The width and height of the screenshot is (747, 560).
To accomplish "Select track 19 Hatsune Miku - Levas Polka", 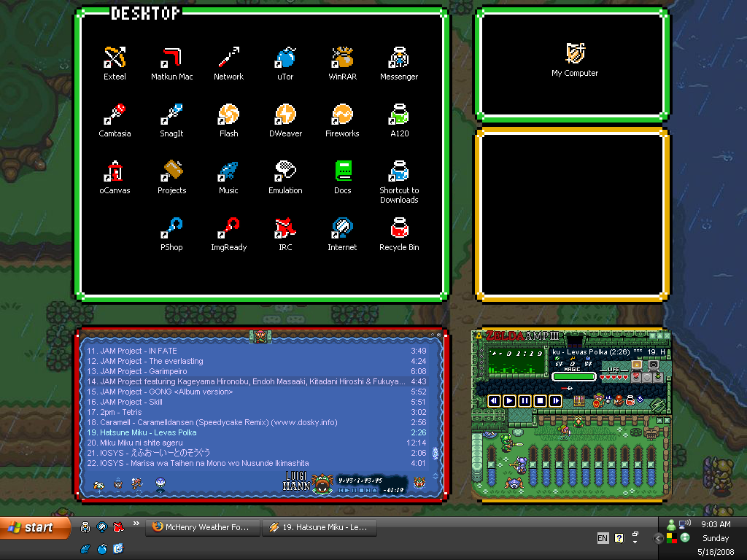I will (x=256, y=433).
